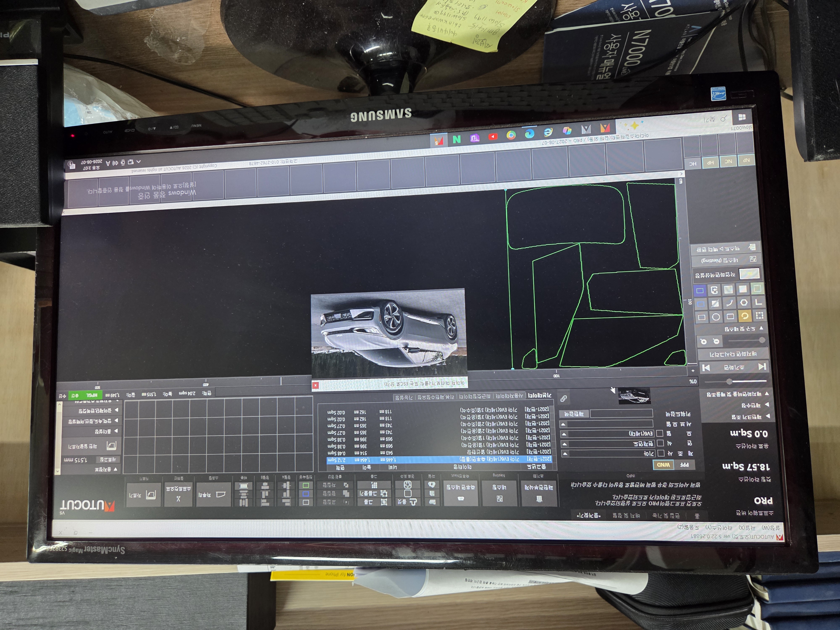Open the 파일(X) menu
Screen dimensions: 840x630
click(x=747, y=528)
